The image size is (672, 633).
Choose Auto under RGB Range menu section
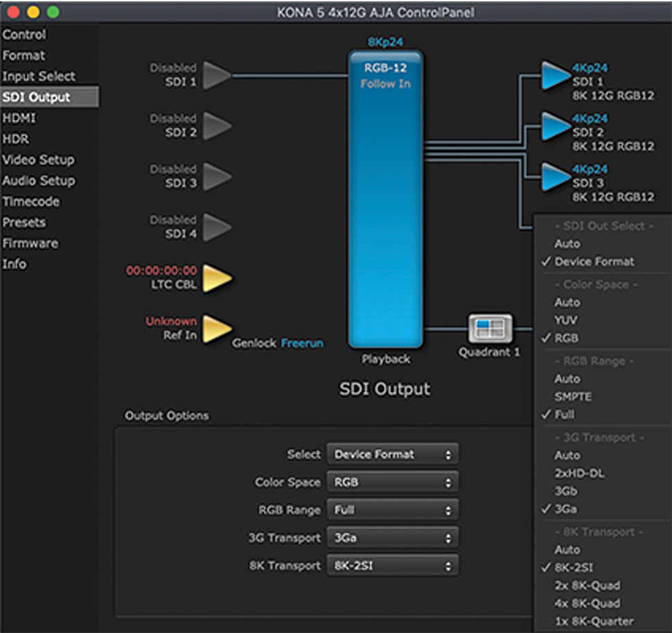coord(567,379)
